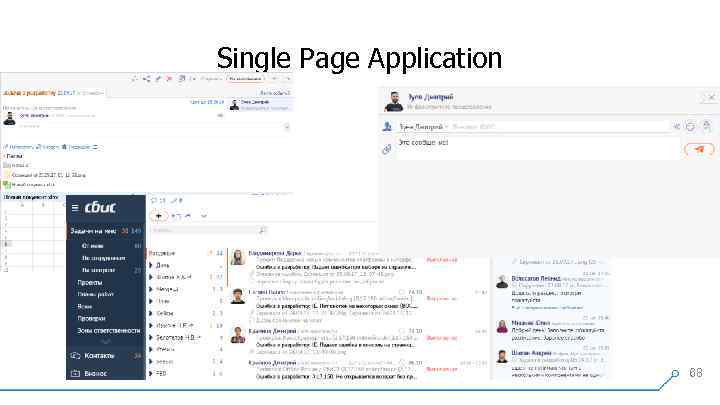Click the pencil edit icon in task toolbar
Viewport: 720px width, 405px height.
[158, 79]
